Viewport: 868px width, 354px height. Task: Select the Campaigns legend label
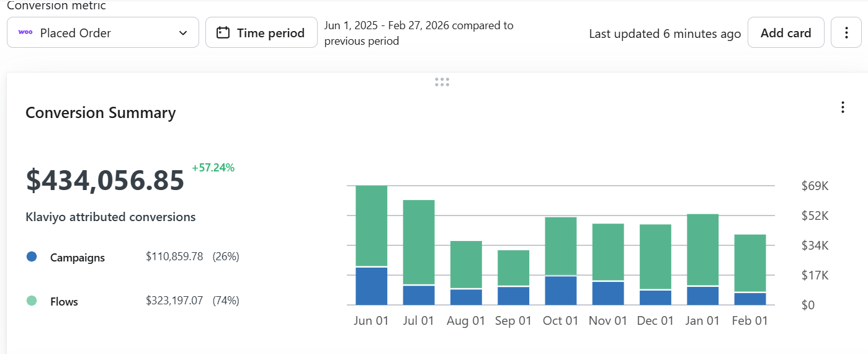pyautogui.click(x=78, y=258)
